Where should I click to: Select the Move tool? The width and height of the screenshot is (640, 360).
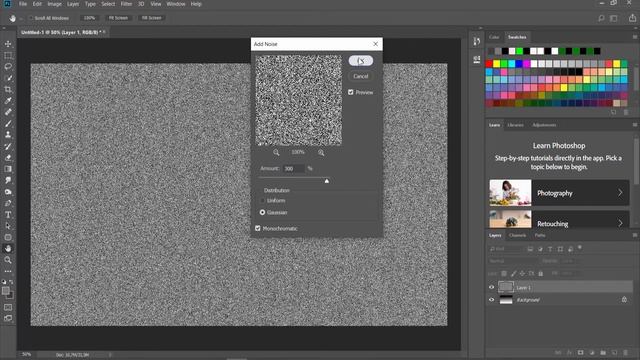pyautogui.click(x=8, y=44)
